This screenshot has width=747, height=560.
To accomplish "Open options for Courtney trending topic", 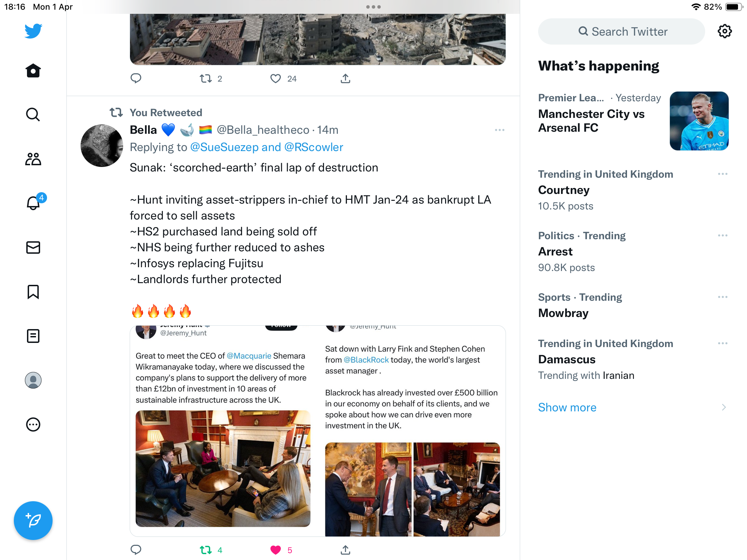I will click(x=723, y=174).
